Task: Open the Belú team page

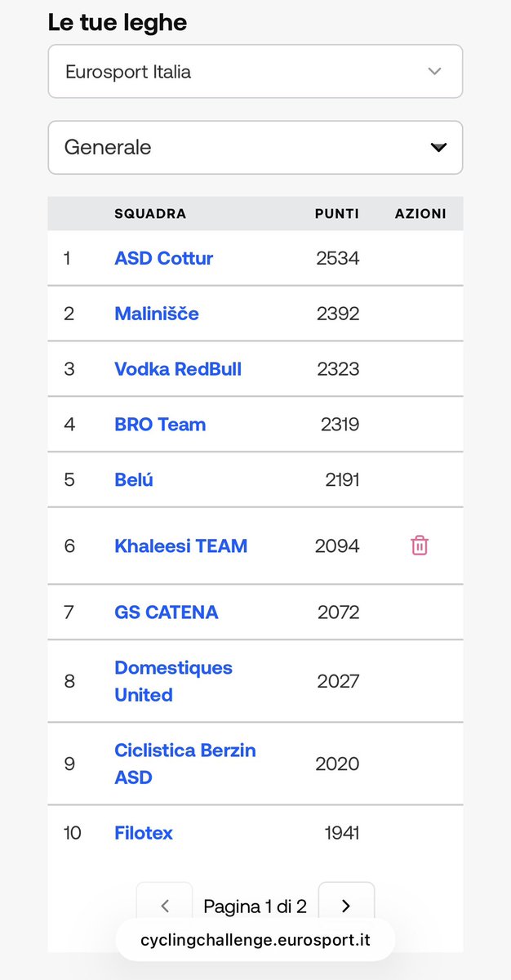Action: point(134,480)
